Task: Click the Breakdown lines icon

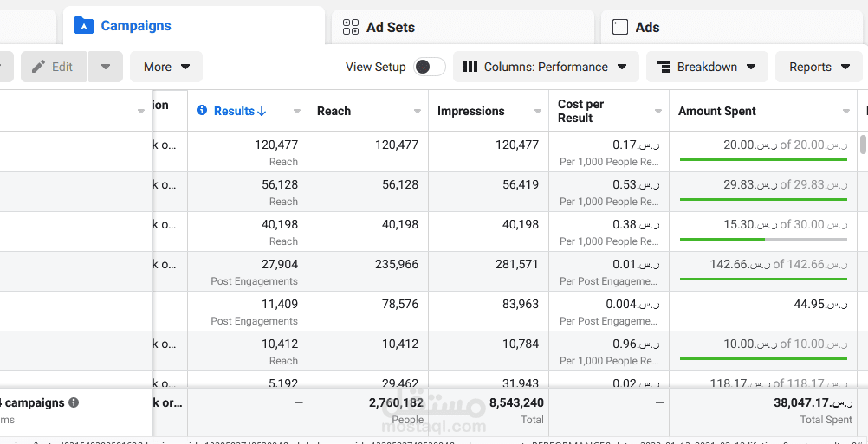Action: click(x=664, y=67)
